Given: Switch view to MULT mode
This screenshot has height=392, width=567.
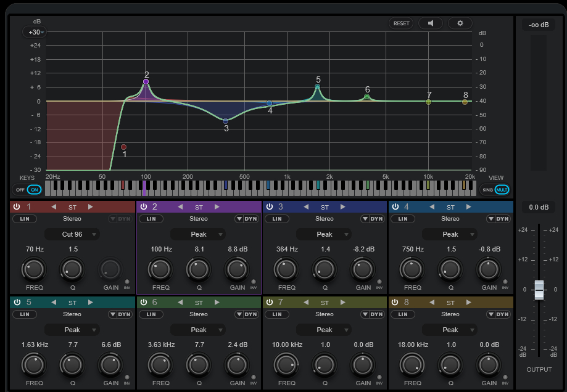Looking at the screenshot, I should click(501, 190).
